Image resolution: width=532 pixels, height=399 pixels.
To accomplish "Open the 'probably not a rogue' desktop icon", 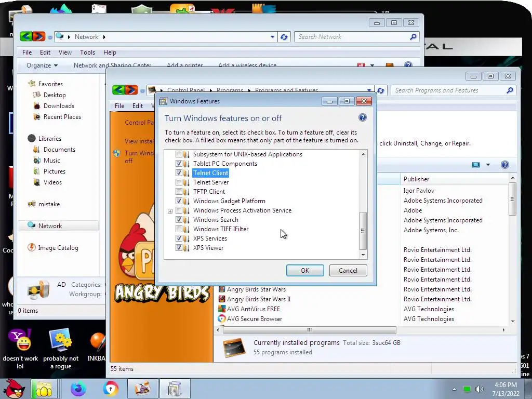I will (61, 349).
